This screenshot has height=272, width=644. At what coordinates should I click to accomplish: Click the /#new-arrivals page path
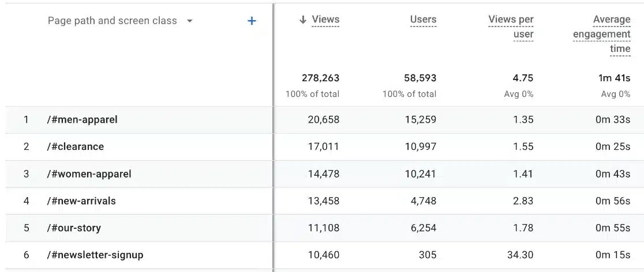click(x=81, y=201)
